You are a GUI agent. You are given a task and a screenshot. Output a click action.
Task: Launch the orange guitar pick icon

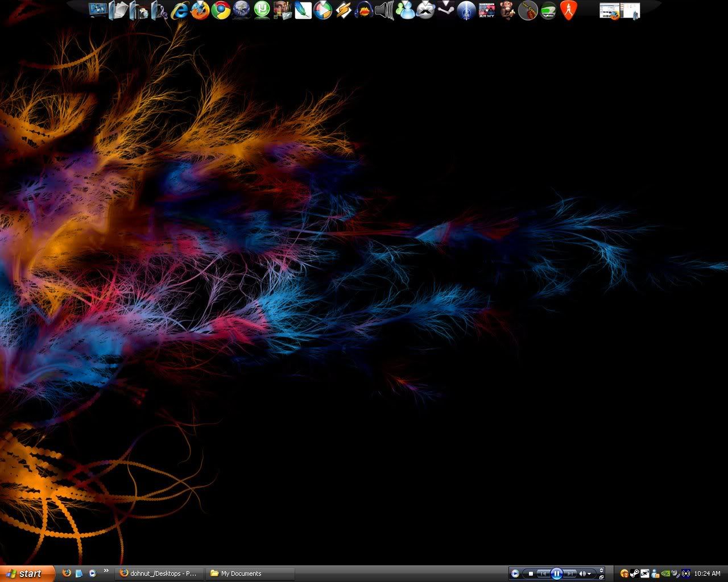tap(569, 10)
